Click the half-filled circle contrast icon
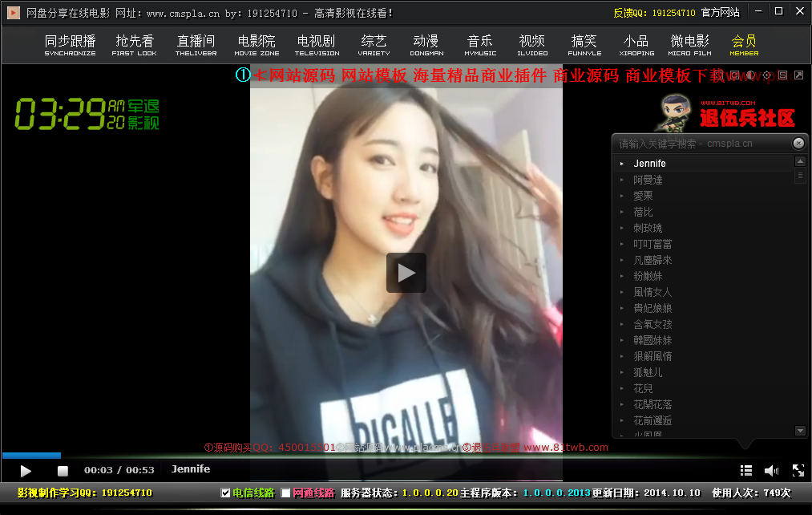Image resolution: width=812 pixels, height=515 pixels. click(750, 75)
